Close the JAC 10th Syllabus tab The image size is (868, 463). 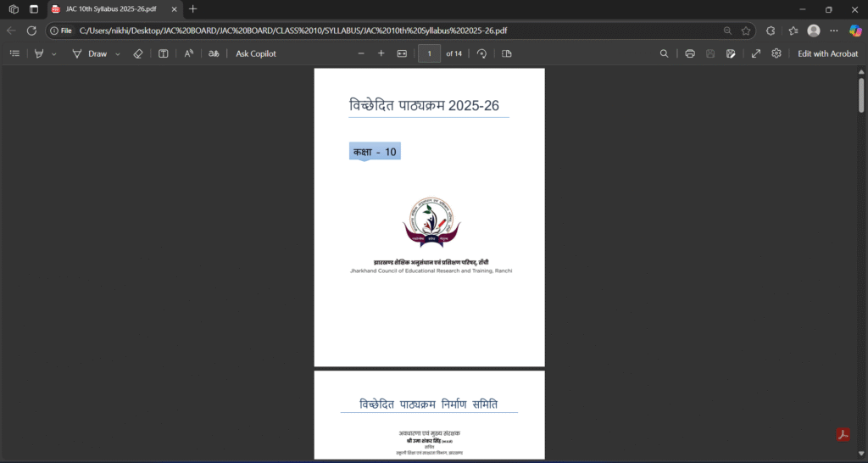pos(174,9)
